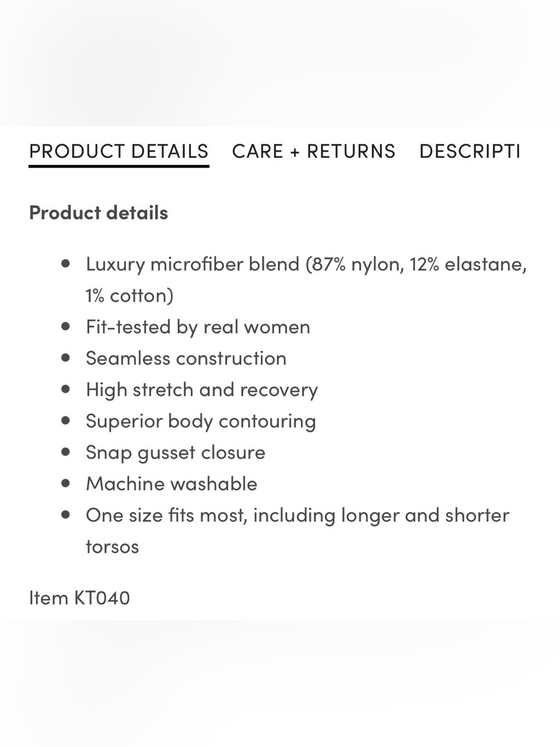This screenshot has height=747, width=560.
Task: Click the Luxury microfiber blend line
Action: (306, 264)
